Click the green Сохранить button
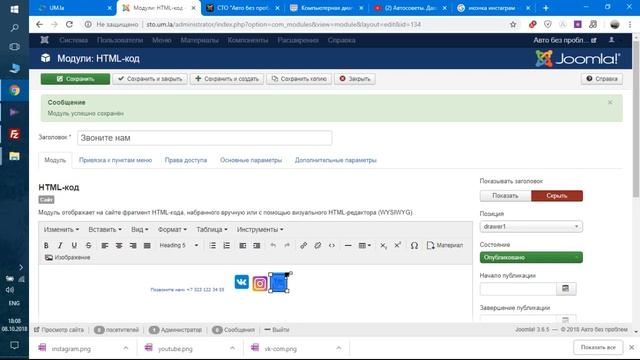This screenshot has width=640, height=360. tap(75, 79)
